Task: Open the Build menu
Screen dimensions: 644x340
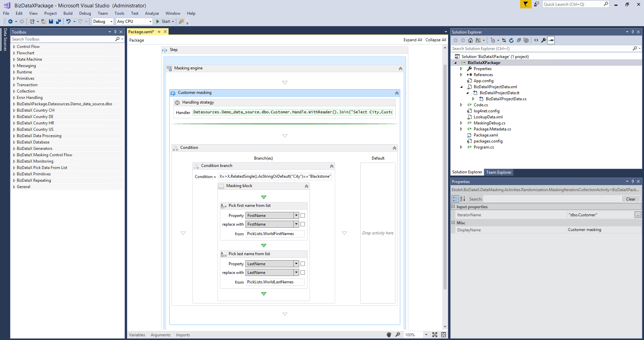Action: 68,13
